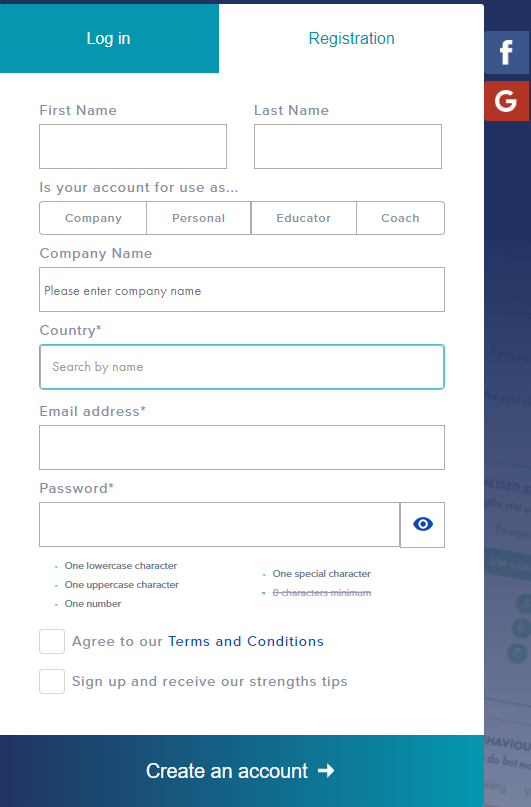Click the Create an account button

(242, 771)
